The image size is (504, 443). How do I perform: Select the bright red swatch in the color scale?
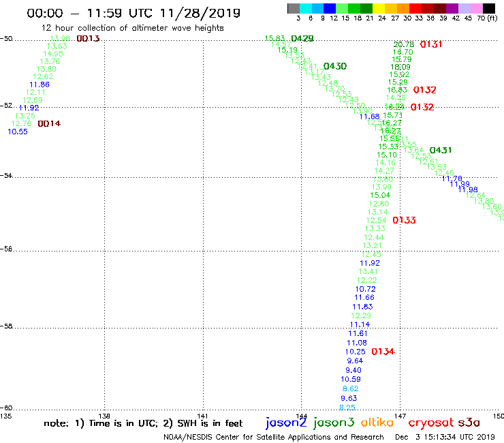pos(415,8)
